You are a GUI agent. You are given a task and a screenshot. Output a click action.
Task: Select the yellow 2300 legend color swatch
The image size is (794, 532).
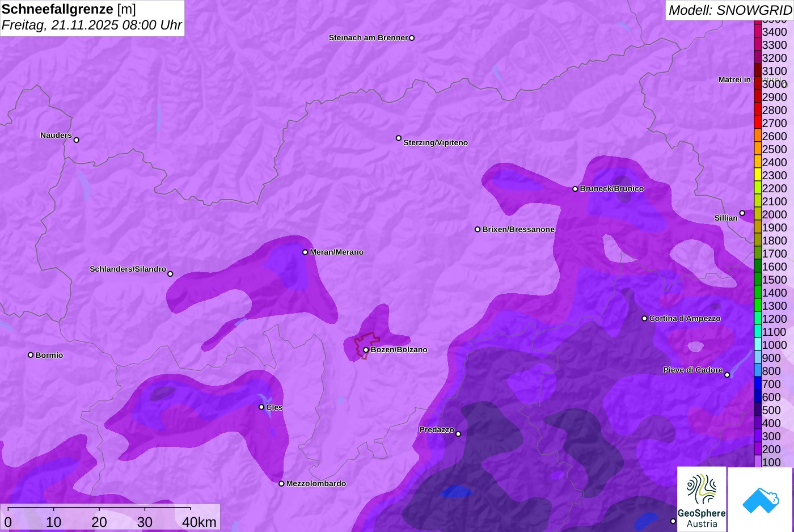click(758, 175)
